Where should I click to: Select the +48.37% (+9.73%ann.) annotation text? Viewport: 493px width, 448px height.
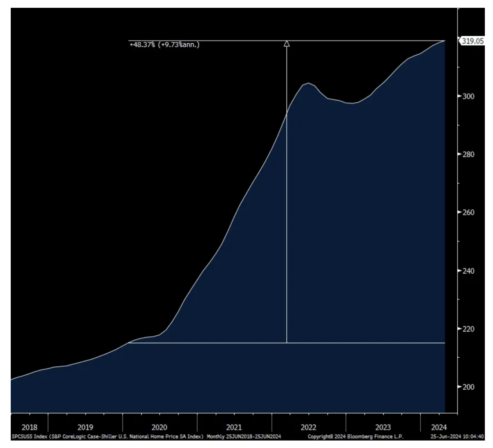pyautogui.click(x=164, y=45)
